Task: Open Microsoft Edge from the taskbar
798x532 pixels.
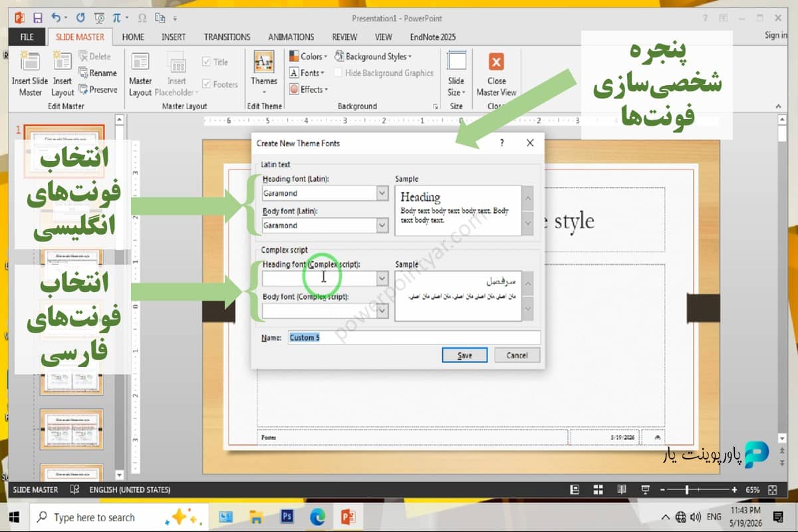Action: point(318,517)
